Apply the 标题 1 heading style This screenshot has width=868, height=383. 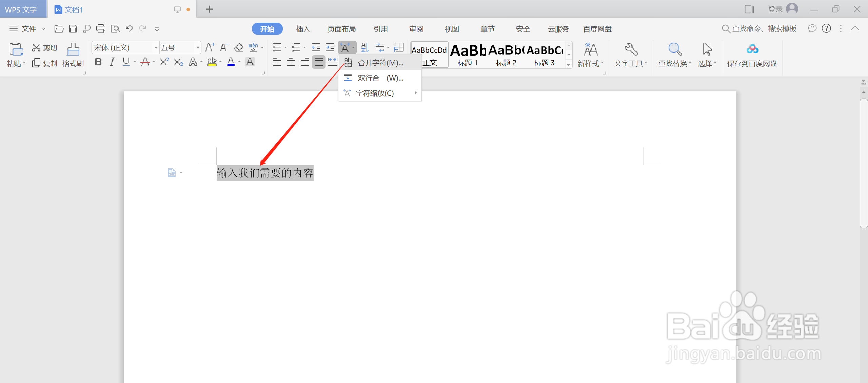[468, 55]
